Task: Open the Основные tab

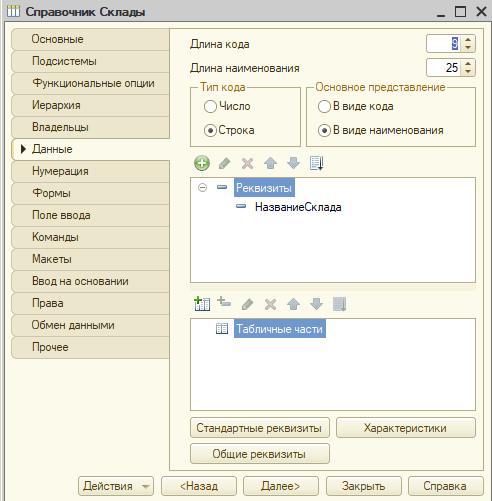Action: point(90,39)
